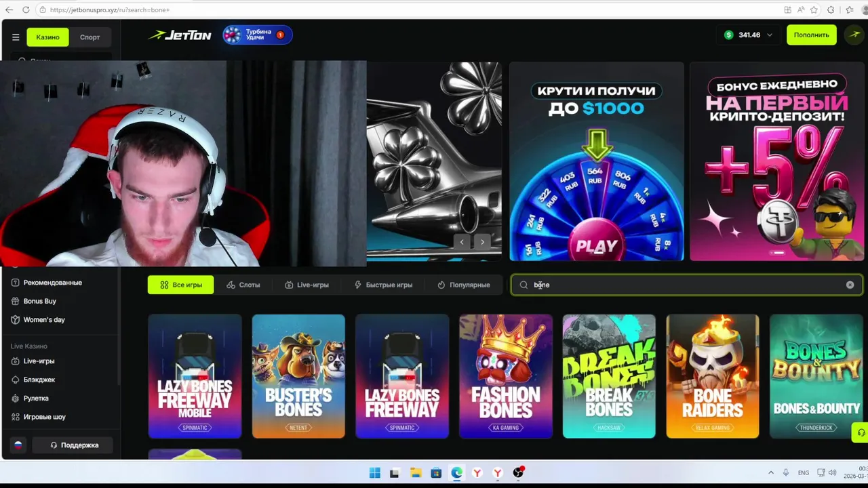
Task: Open the hamburger menu icon
Action: click(16, 37)
